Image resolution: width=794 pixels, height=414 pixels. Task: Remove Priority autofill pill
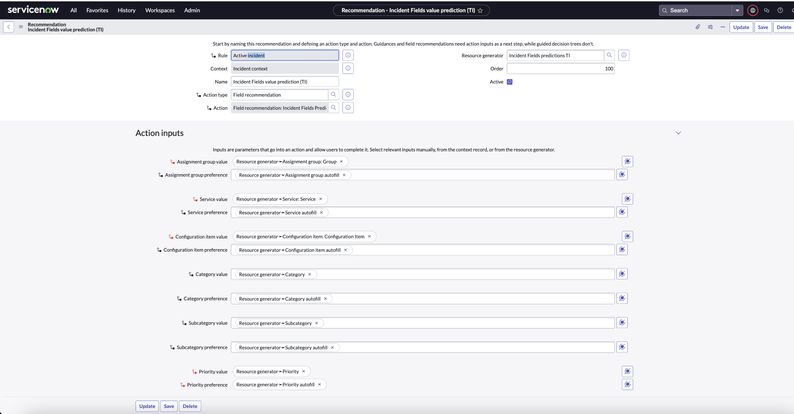tap(319, 385)
